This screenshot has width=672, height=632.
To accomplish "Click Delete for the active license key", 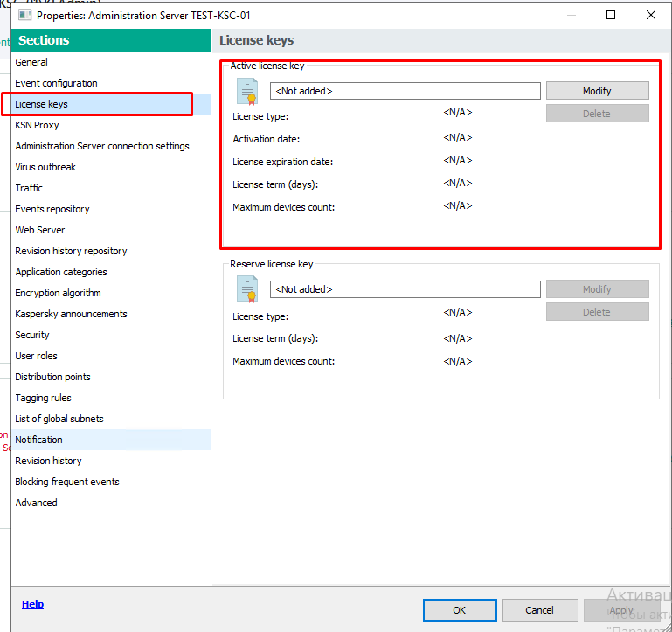I will point(598,114).
